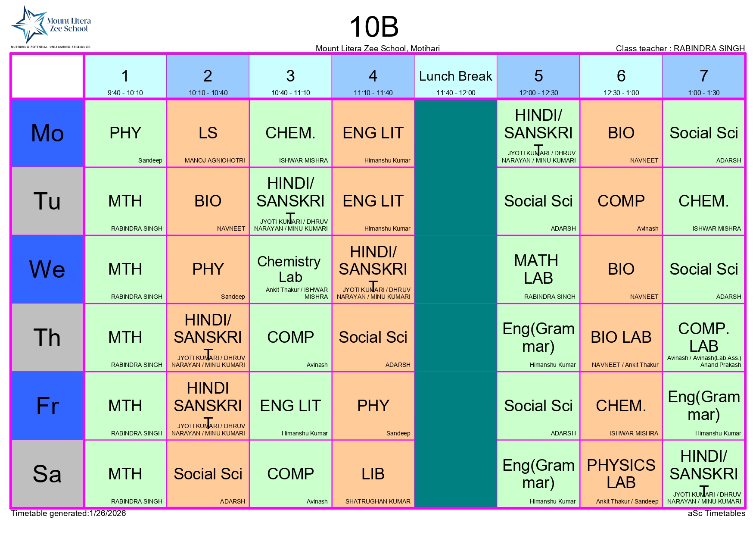This screenshot has width=756, height=535.
Task: Click the aSc Timetables footer text
Action: 716,513
